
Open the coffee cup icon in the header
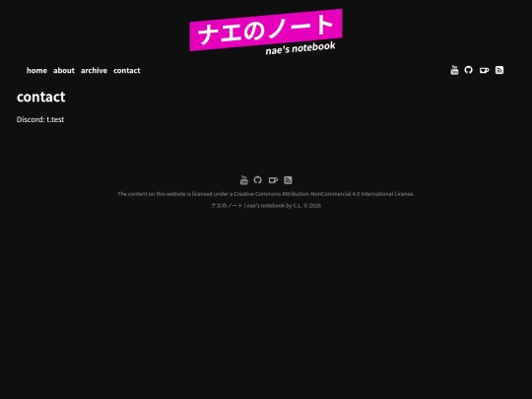484,70
